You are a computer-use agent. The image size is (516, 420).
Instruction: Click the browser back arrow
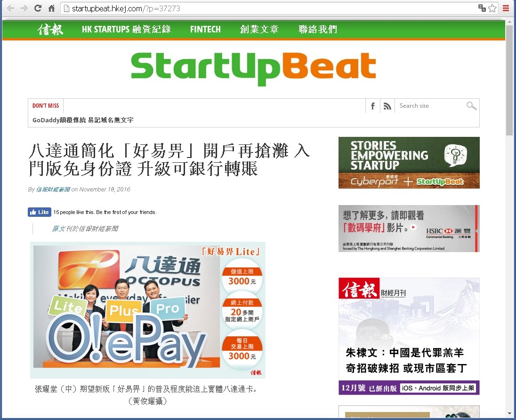10,8
